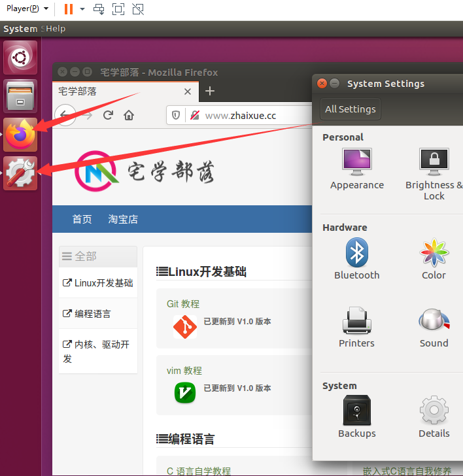Click the vim logo icon

pos(185,393)
